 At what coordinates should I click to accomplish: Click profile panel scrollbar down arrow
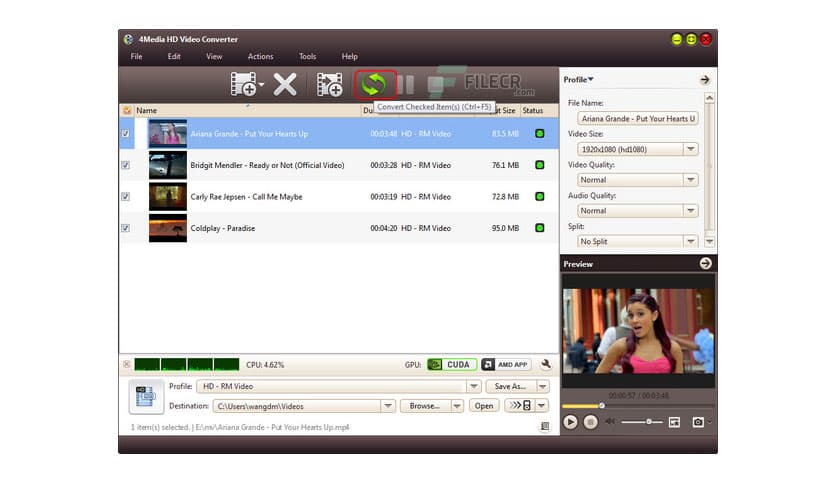[x=709, y=241]
